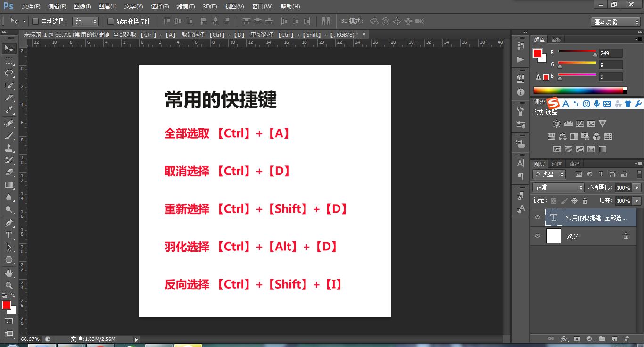Enable the 自动选择 checkbox in the options bar
Image resolution: width=644 pixels, height=347 pixels.
pos(36,21)
